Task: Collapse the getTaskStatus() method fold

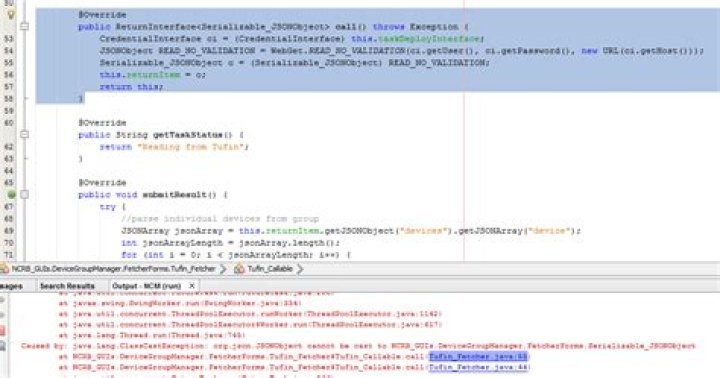Action: point(24,135)
